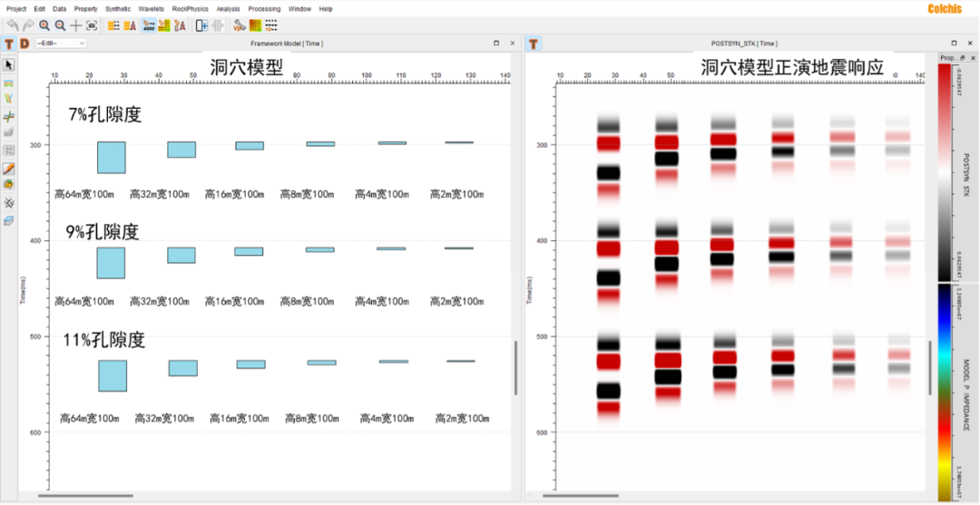The image size is (980, 505).
Task: Open the Vp wrench settings icon
Action: 240,25
